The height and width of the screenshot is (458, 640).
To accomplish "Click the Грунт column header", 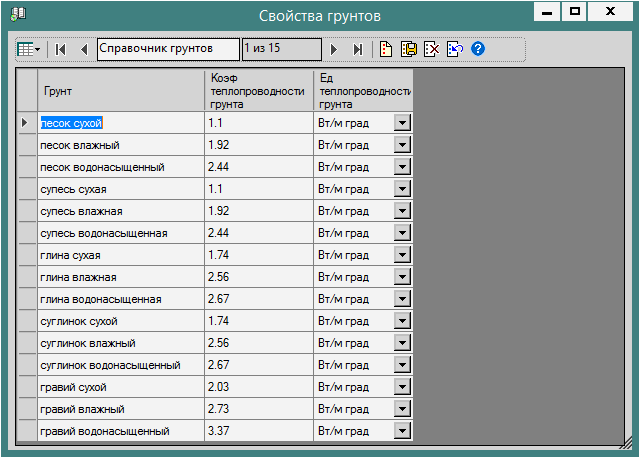I will pos(120,90).
